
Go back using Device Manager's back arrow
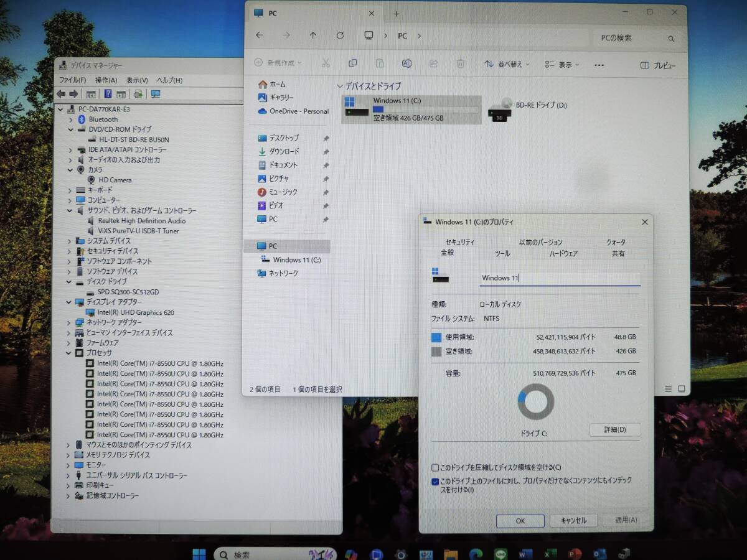[61, 94]
